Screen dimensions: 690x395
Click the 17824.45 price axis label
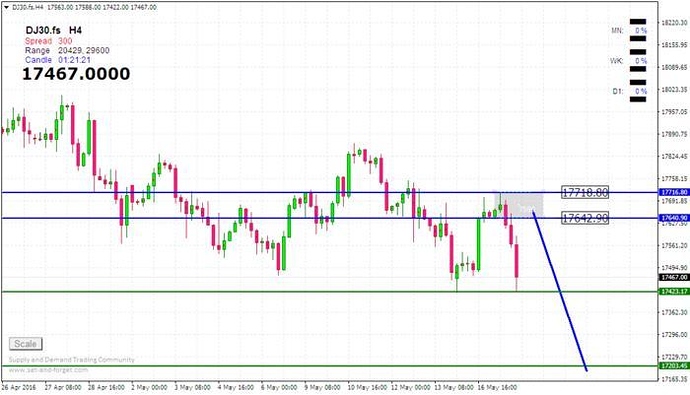pyautogui.click(x=674, y=157)
